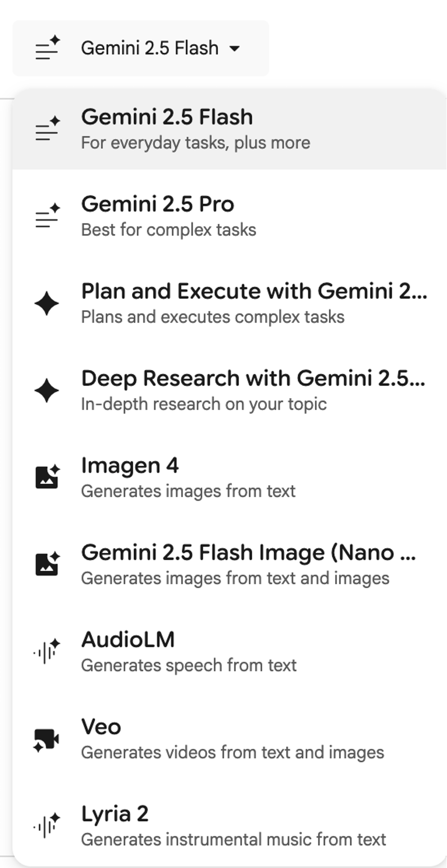Click the model selector header text Gemini 2.5 Flash

coord(149,48)
